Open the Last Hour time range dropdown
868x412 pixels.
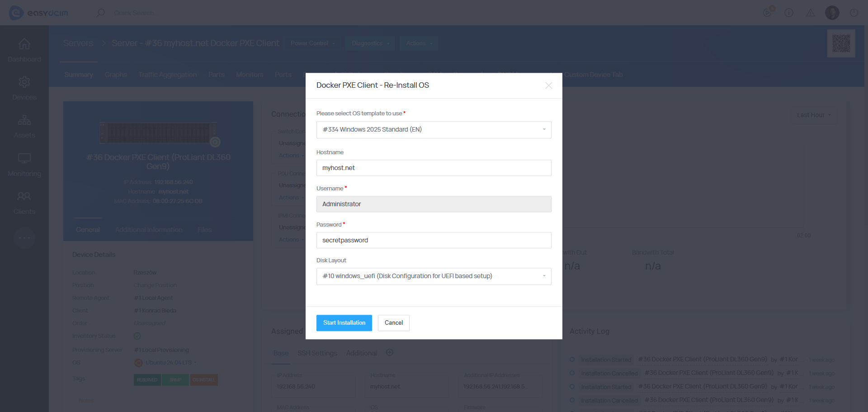tap(814, 115)
